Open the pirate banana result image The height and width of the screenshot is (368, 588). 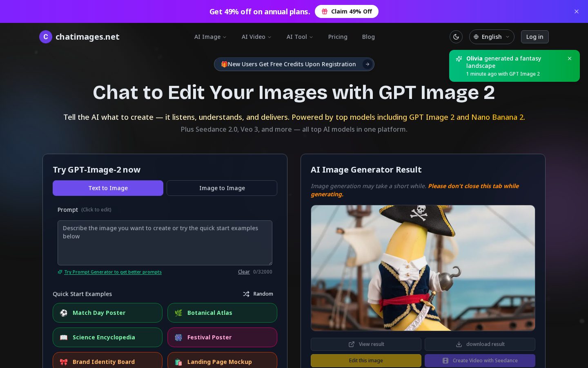point(423,268)
